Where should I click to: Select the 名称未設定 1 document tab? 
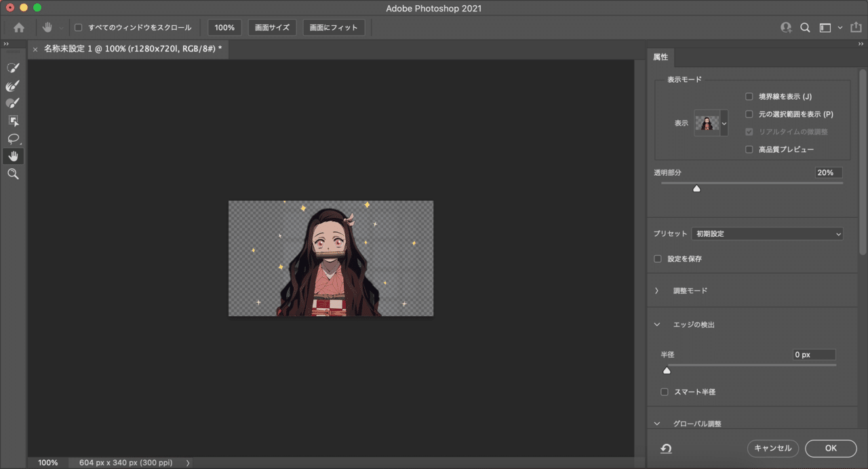[133, 49]
